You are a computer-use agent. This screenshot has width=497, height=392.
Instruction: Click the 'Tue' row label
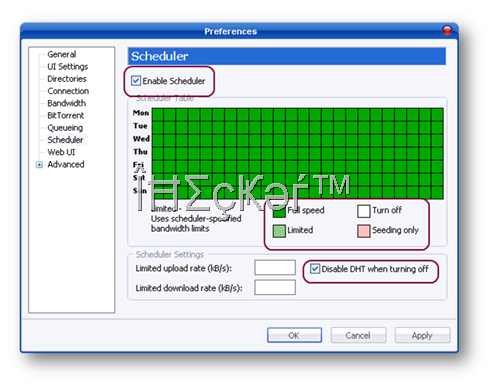pyautogui.click(x=140, y=126)
